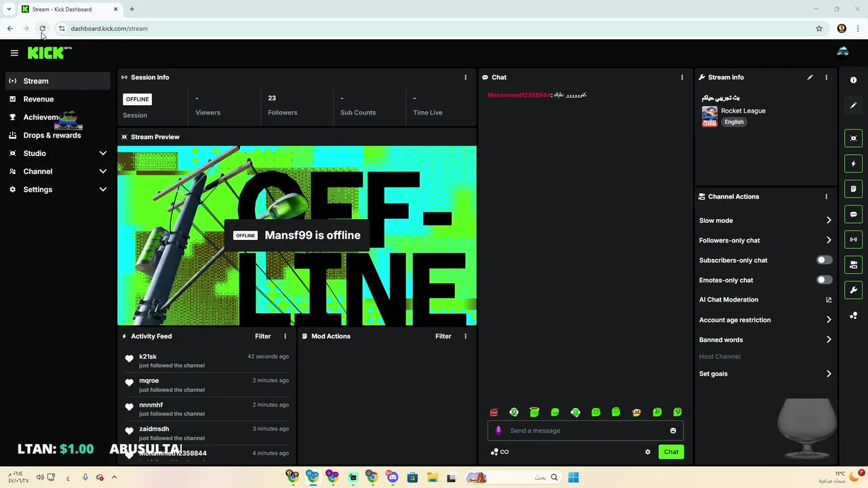This screenshot has width=868, height=488.
Task: Toggle the wrench channel actions widget icon
Action: [x=853, y=290]
